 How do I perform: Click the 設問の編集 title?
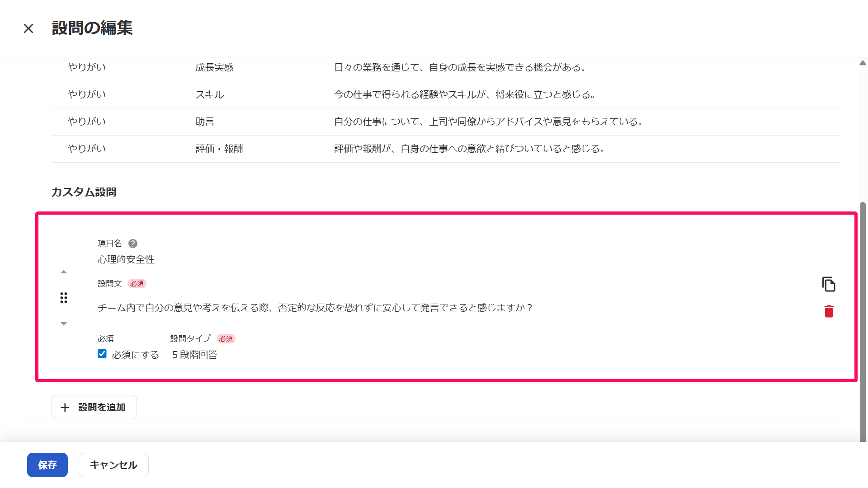(92, 28)
